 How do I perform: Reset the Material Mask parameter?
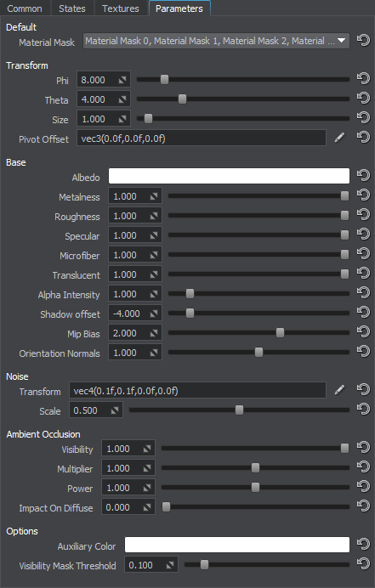[x=363, y=40]
